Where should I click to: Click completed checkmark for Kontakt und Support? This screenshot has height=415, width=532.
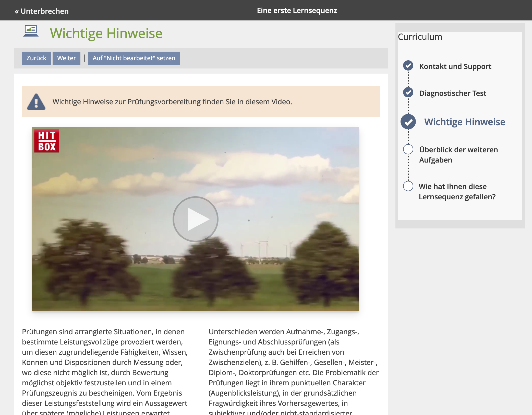pyautogui.click(x=408, y=66)
